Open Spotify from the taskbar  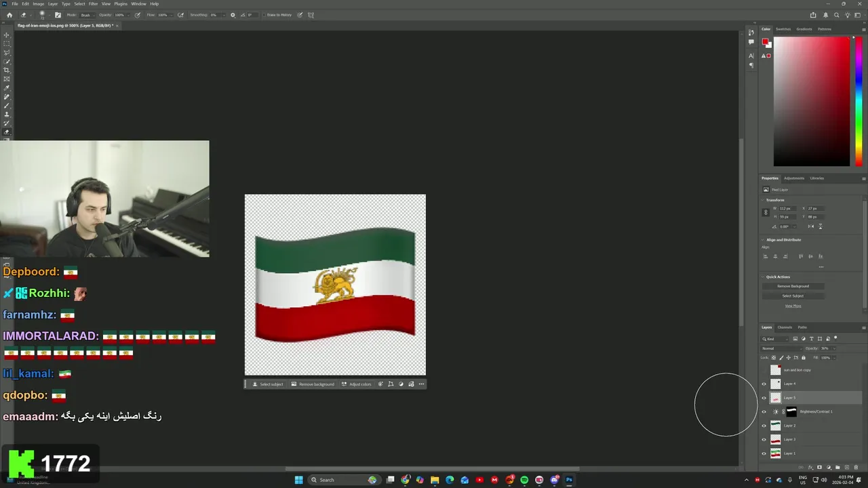click(x=524, y=480)
